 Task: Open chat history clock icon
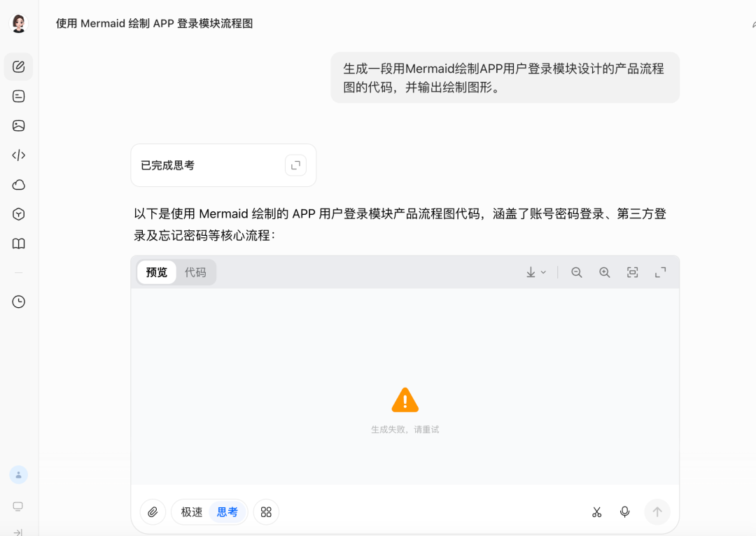point(18,302)
